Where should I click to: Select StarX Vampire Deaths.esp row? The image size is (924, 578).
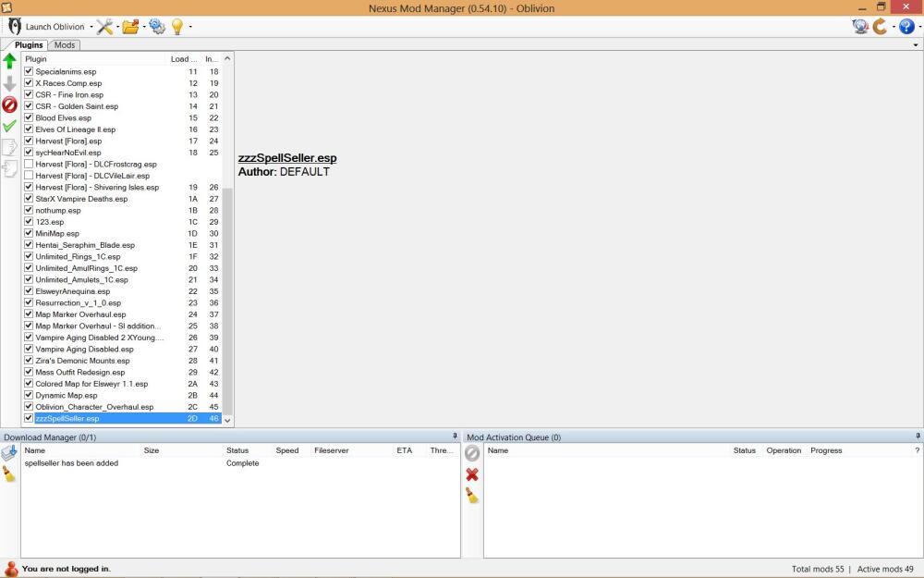point(121,199)
